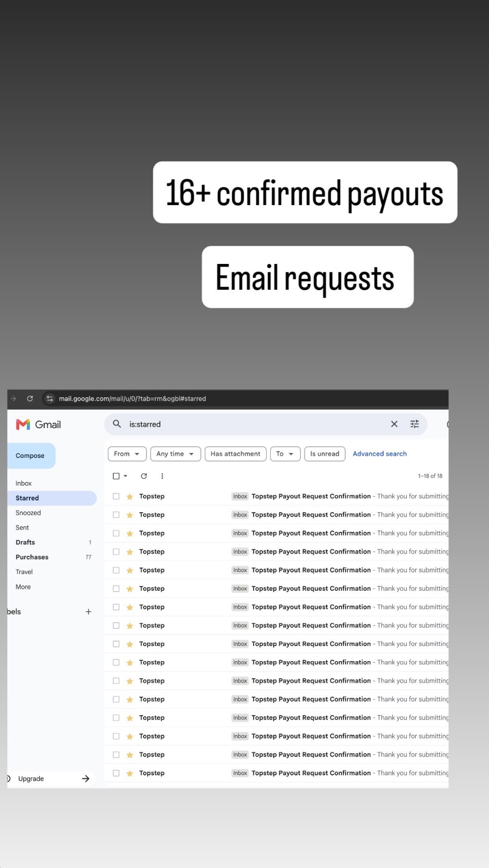This screenshot has width=489, height=868.
Task: Unstar the first Topstep email in the list
Action: tap(130, 496)
